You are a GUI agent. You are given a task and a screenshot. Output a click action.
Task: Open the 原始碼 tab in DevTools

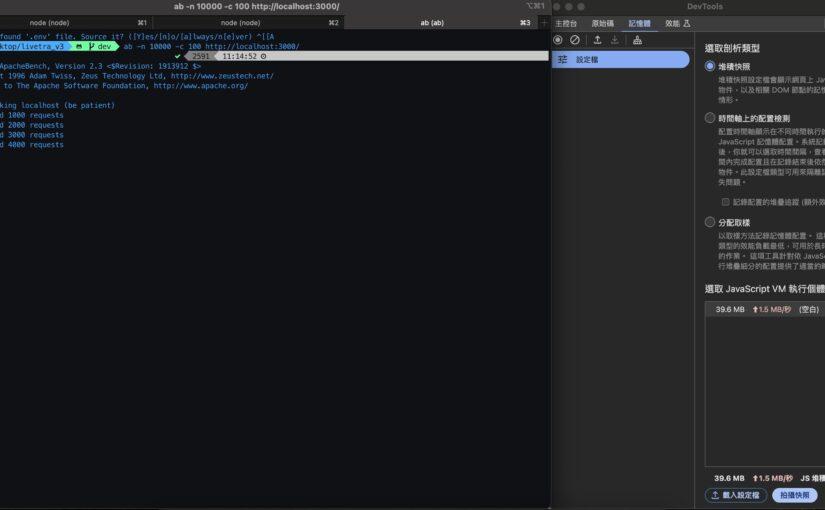pos(603,22)
